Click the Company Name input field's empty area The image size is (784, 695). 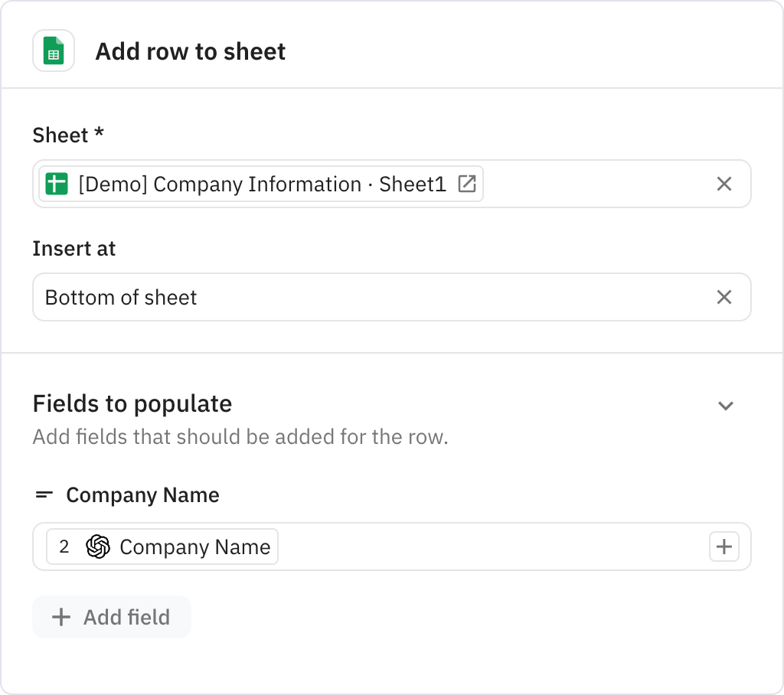pyautogui.click(x=492, y=547)
